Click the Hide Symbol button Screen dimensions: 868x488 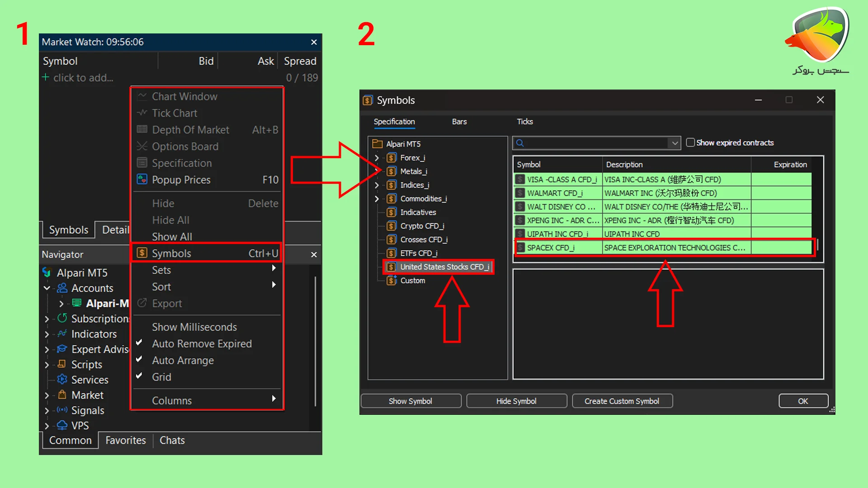pyautogui.click(x=517, y=401)
